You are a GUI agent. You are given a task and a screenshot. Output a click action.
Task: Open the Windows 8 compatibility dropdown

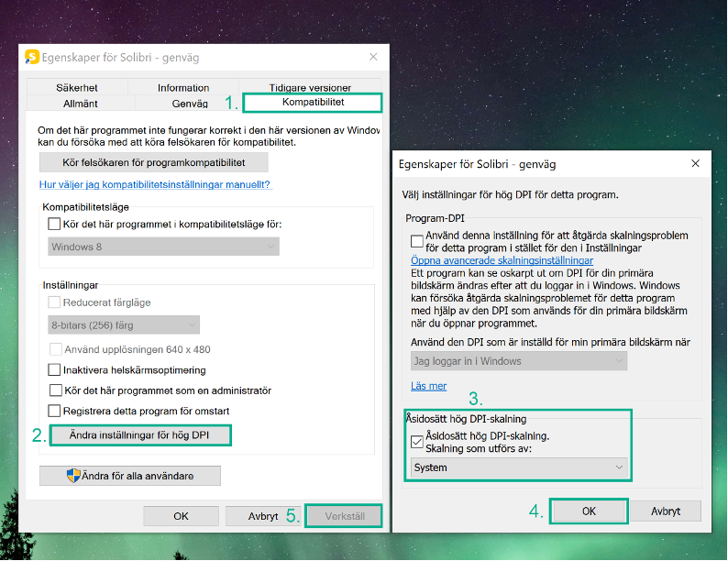point(163,247)
